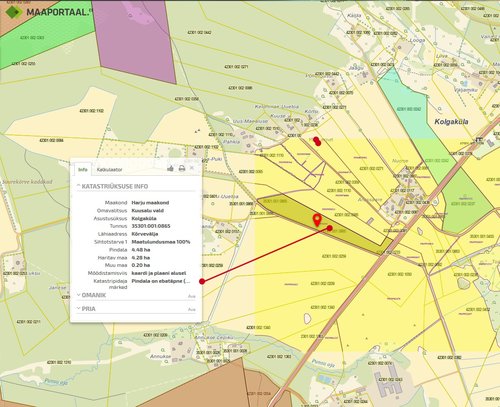This screenshot has width=500, height=407.
Task: Click the Kolgaküla village label
Action: 451,122
